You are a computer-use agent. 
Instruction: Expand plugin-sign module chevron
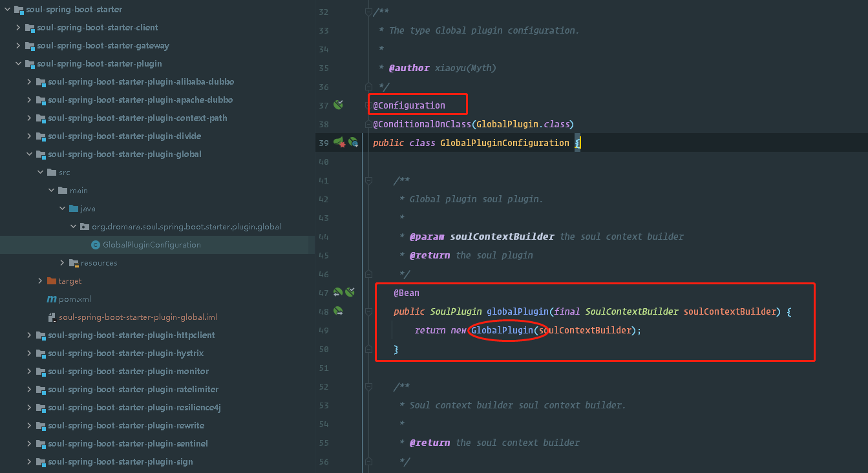coord(29,462)
